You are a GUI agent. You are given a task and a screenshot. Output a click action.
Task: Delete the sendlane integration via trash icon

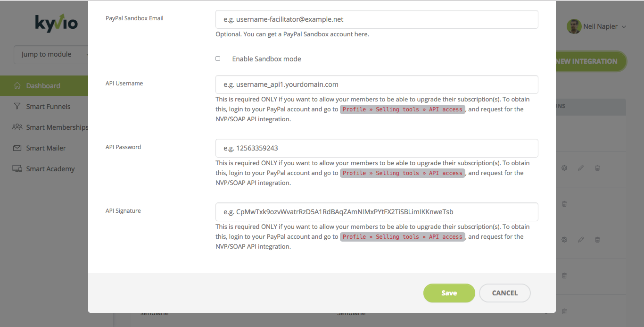(564, 311)
